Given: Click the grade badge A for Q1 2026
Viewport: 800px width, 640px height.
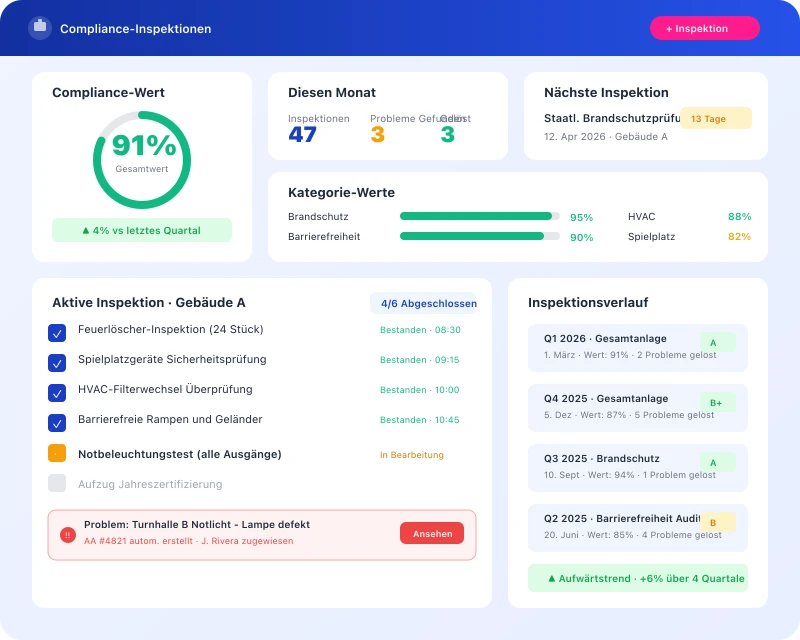Looking at the screenshot, I should point(712,341).
